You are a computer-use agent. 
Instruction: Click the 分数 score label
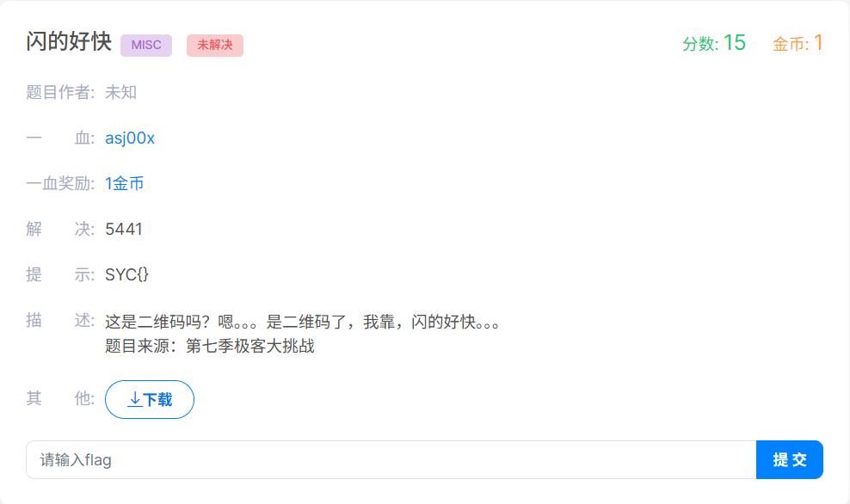click(700, 44)
